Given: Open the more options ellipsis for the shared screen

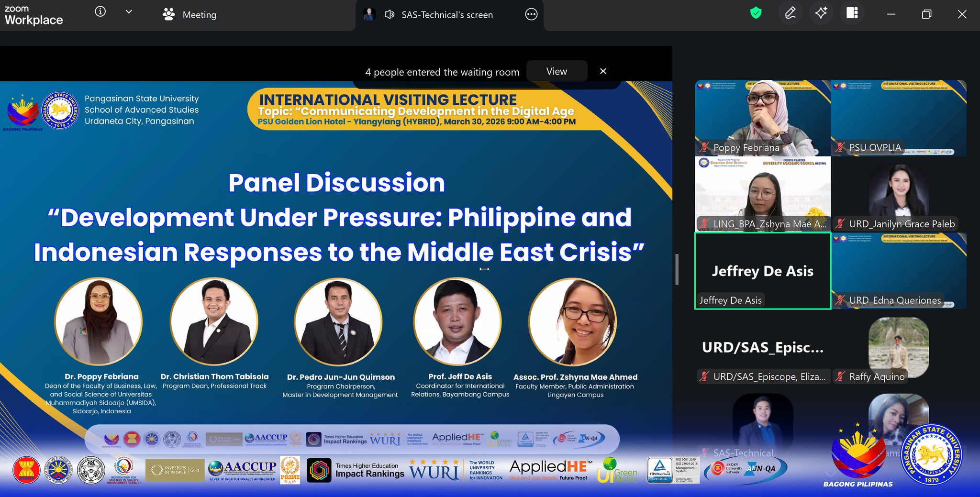Looking at the screenshot, I should [x=531, y=15].
